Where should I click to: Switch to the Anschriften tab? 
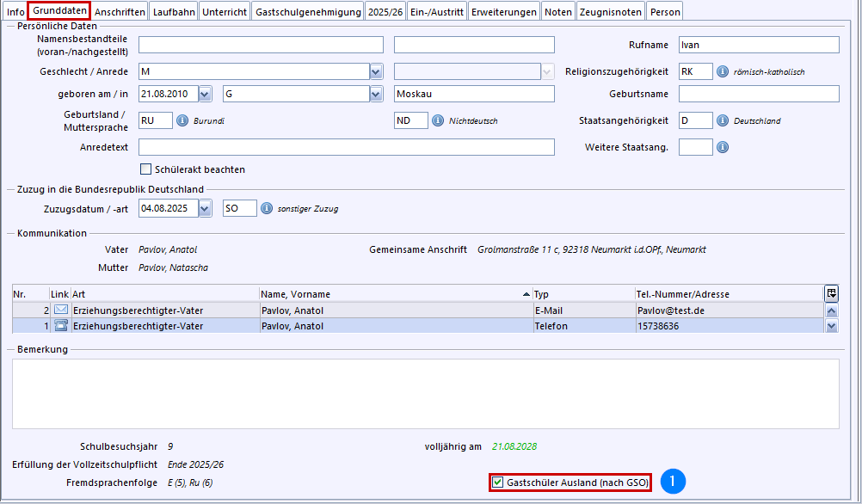[x=120, y=12]
